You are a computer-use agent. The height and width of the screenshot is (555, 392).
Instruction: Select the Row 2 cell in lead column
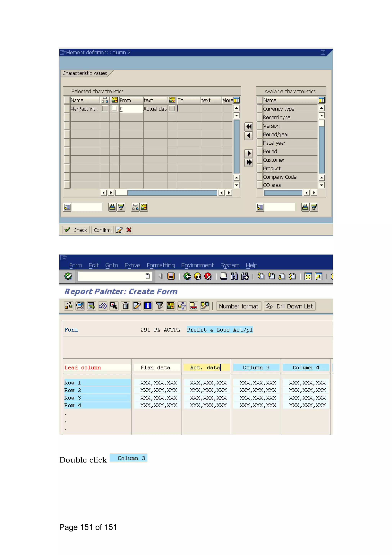[x=97, y=390]
